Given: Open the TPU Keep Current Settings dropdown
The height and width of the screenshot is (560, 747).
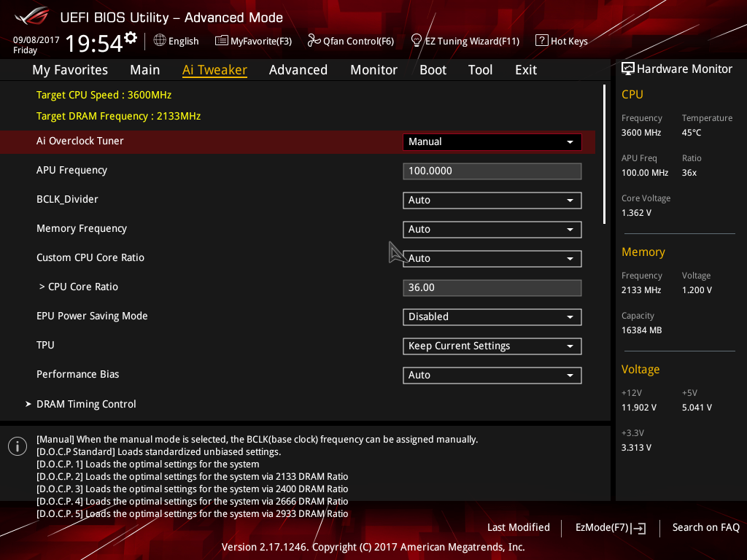Looking at the screenshot, I should pos(492,346).
